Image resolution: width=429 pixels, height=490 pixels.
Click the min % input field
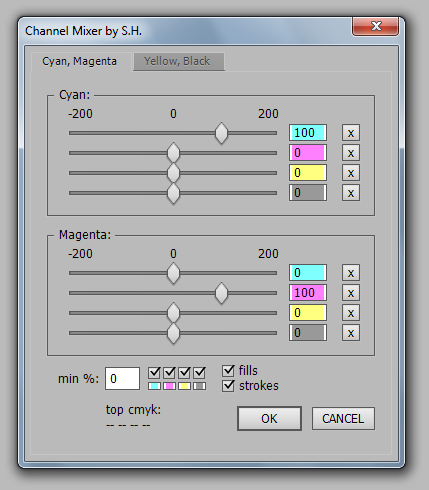pos(122,379)
